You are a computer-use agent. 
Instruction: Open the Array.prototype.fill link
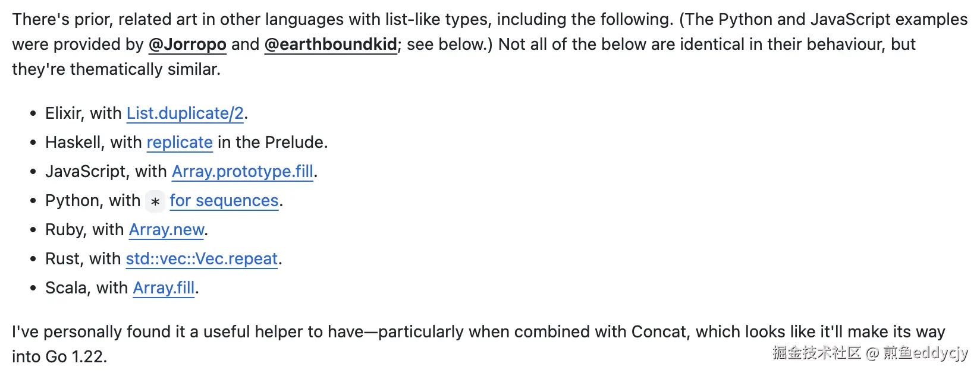[242, 172]
